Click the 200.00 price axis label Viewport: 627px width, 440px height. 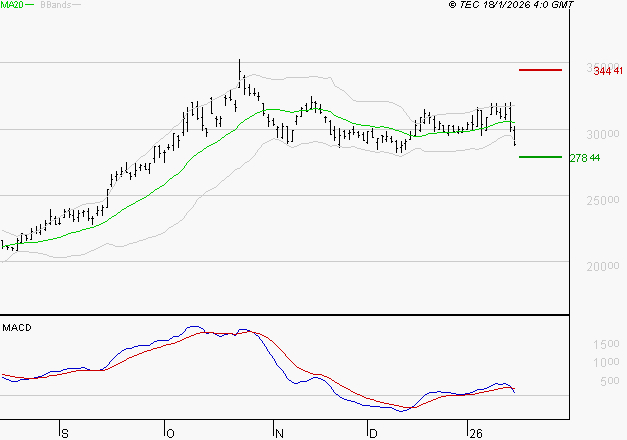tap(603, 266)
